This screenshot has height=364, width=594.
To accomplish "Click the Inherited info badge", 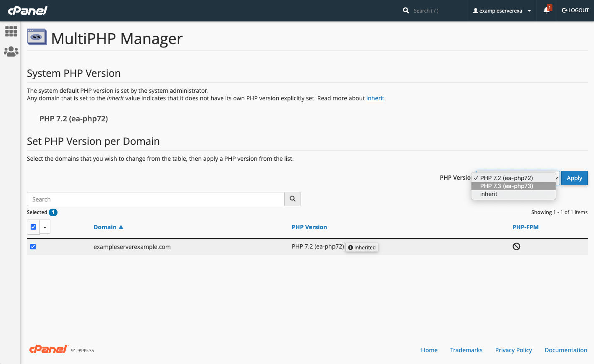I will tap(362, 247).
